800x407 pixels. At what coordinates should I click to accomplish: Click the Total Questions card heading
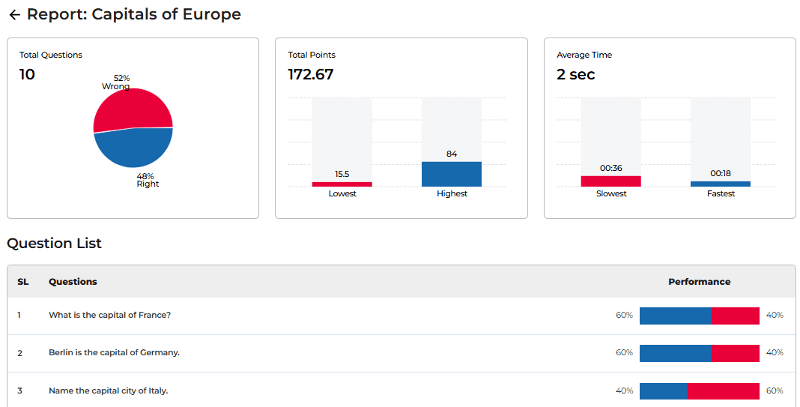[x=51, y=55]
